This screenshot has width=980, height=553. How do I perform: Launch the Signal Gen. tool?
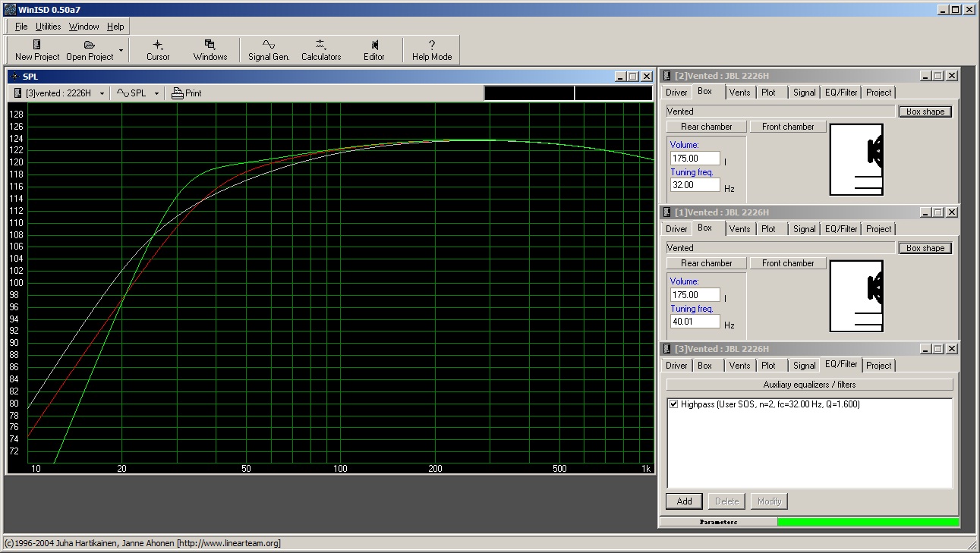tap(269, 46)
